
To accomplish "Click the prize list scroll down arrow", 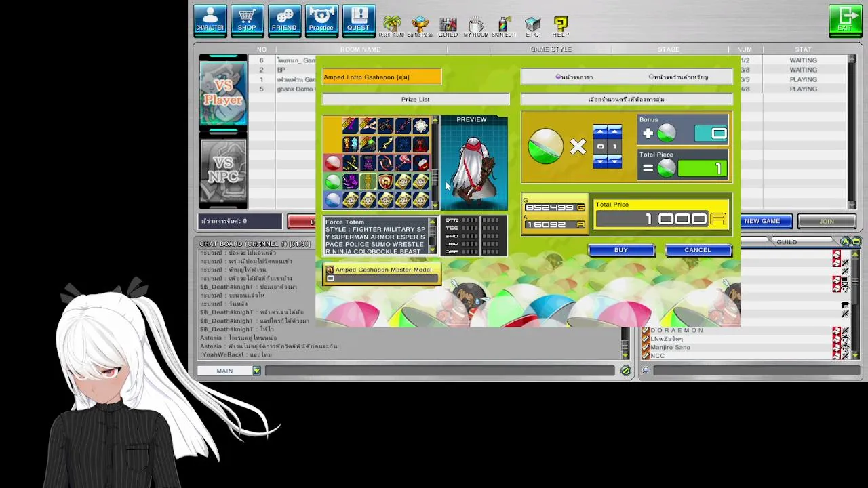I will 435,205.
